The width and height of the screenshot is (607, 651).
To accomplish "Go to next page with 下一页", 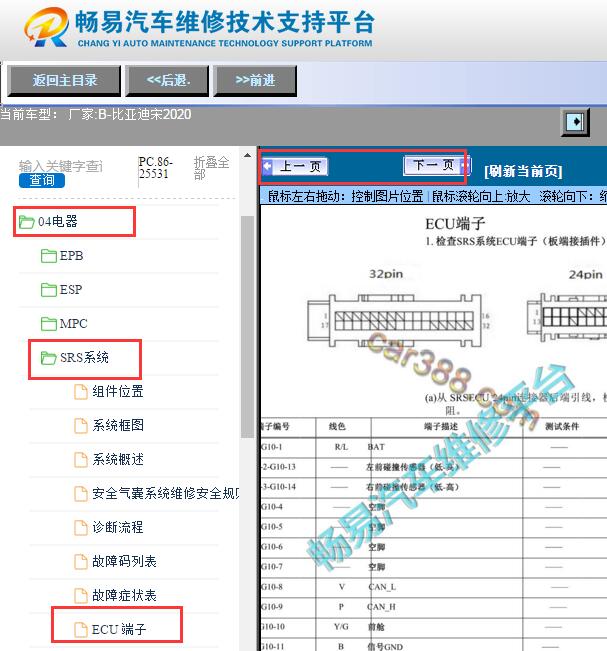I will pos(437,166).
